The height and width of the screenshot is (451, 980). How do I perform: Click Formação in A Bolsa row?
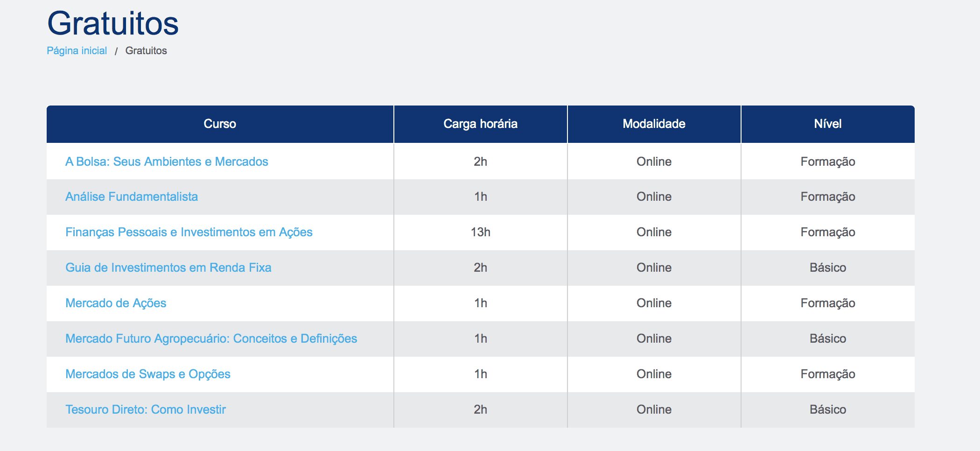pos(828,162)
